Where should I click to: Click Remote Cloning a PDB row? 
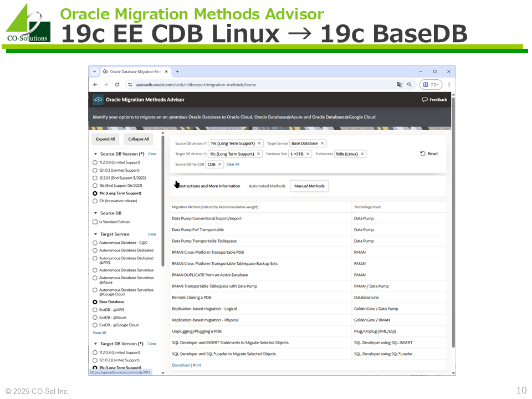308,298
